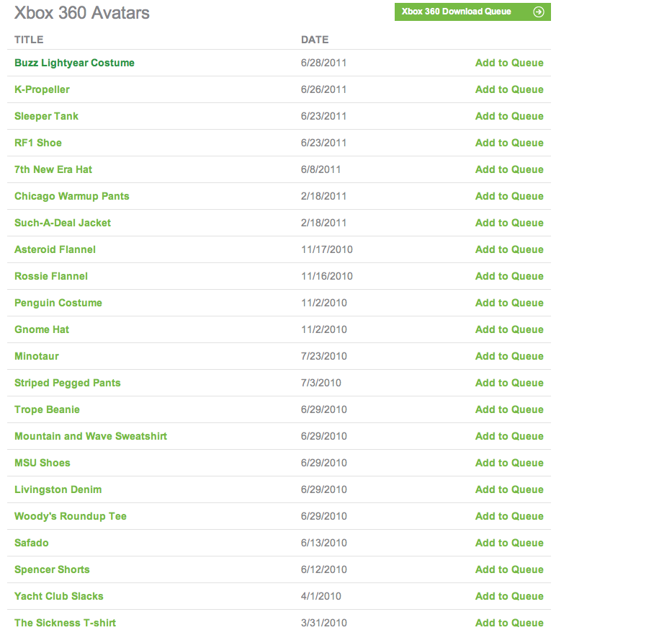The height and width of the screenshot is (630, 672).
Task: Add The Sickness T-shirt to queue
Action: (x=509, y=623)
